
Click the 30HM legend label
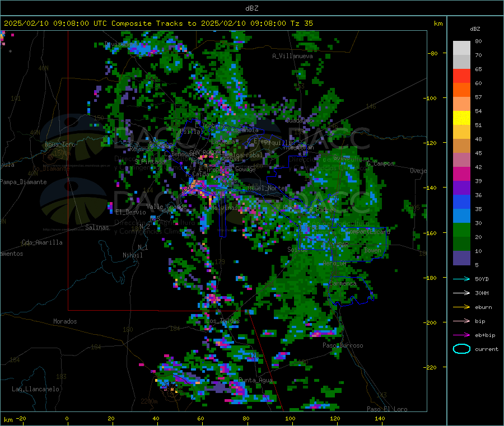point(482,293)
